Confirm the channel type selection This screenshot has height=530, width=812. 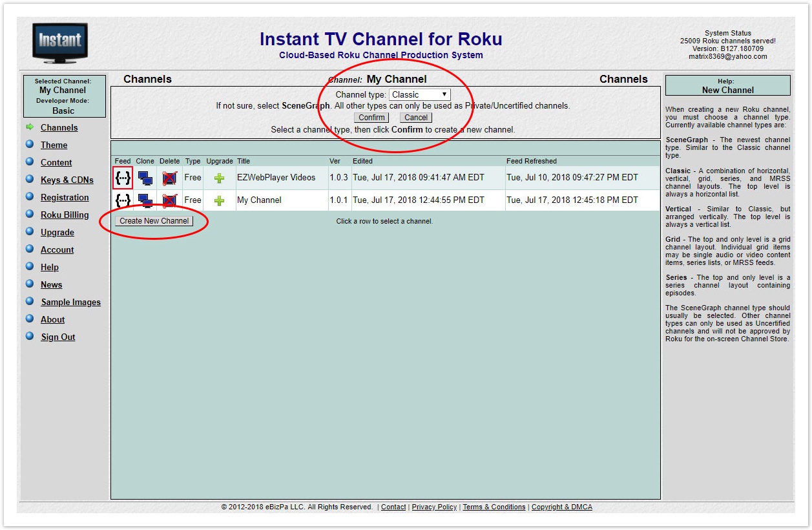[x=371, y=118]
